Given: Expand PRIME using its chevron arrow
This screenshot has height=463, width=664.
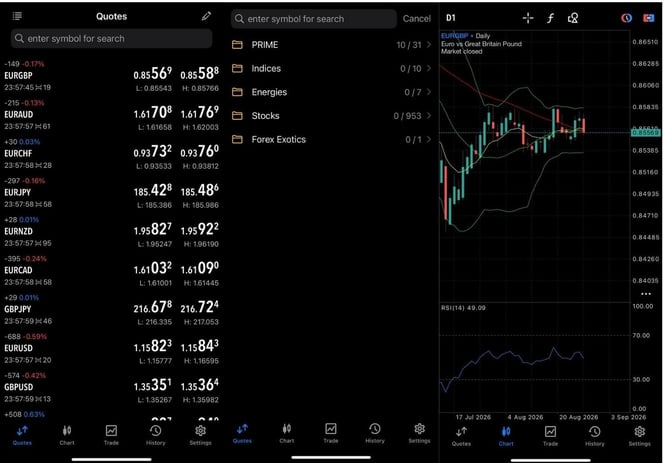Looking at the screenshot, I should click(x=429, y=44).
